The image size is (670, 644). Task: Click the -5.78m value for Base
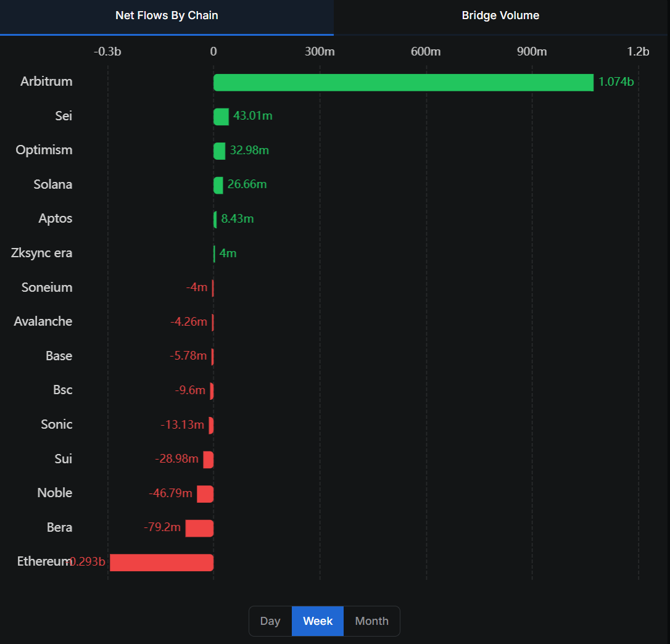(188, 355)
